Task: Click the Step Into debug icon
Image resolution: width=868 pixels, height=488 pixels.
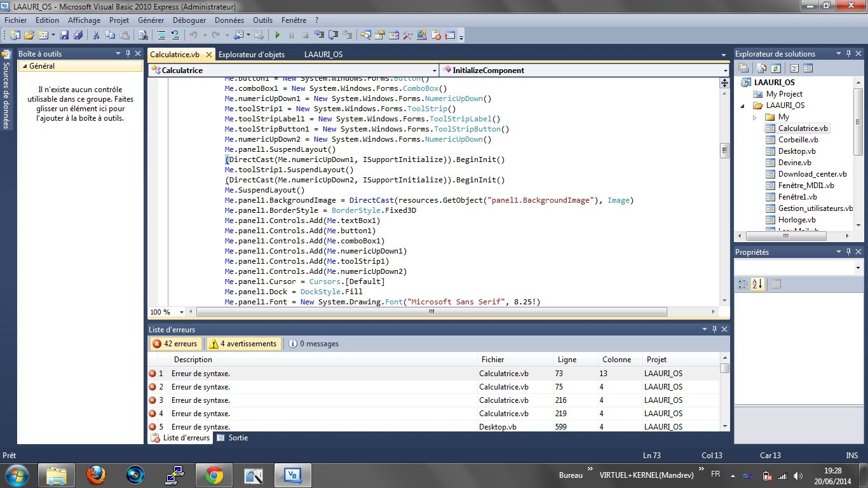Action: point(320,35)
